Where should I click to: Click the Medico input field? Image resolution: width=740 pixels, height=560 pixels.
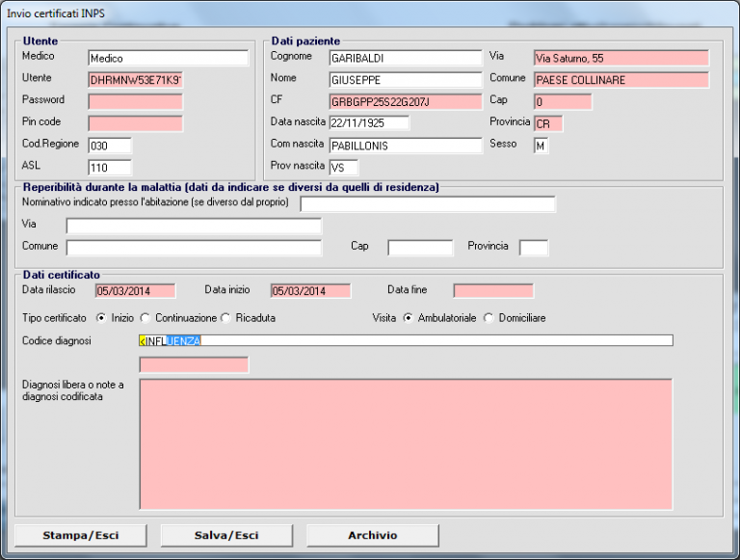pyautogui.click(x=168, y=58)
